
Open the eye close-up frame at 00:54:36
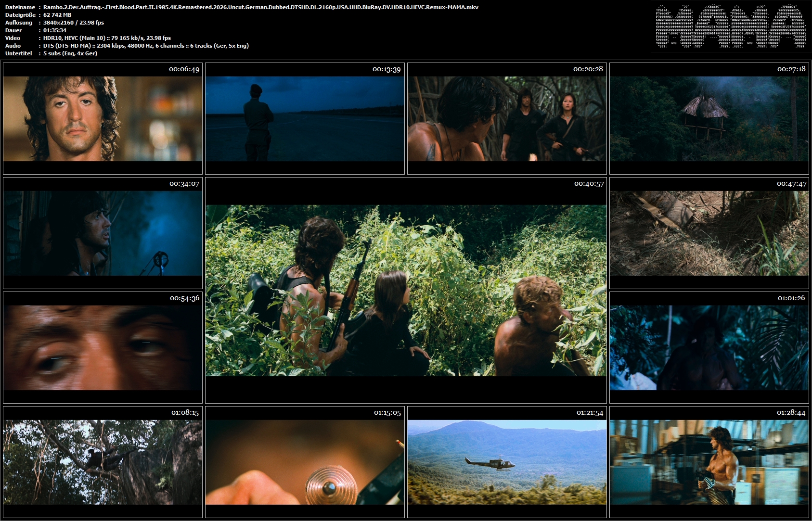[103, 347]
